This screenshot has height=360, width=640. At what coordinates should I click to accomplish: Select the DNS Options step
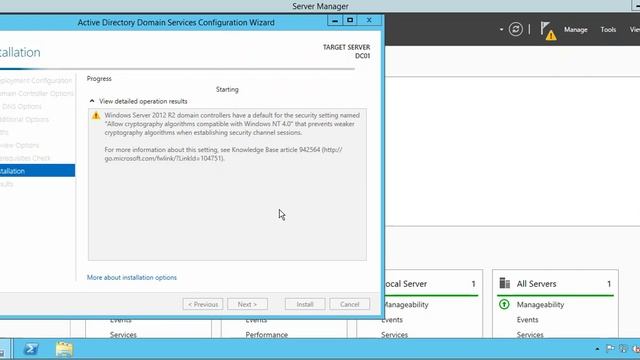[x=21, y=106]
